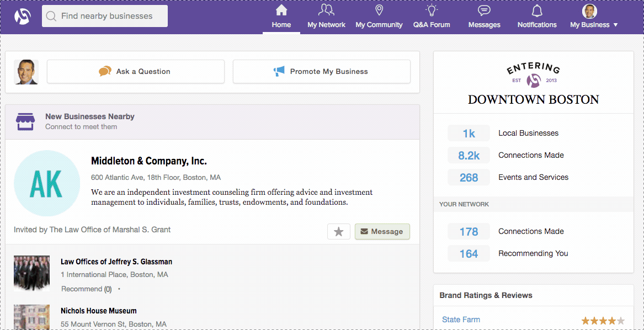Click the Promote My Business button
The width and height of the screenshot is (644, 330).
[322, 72]
